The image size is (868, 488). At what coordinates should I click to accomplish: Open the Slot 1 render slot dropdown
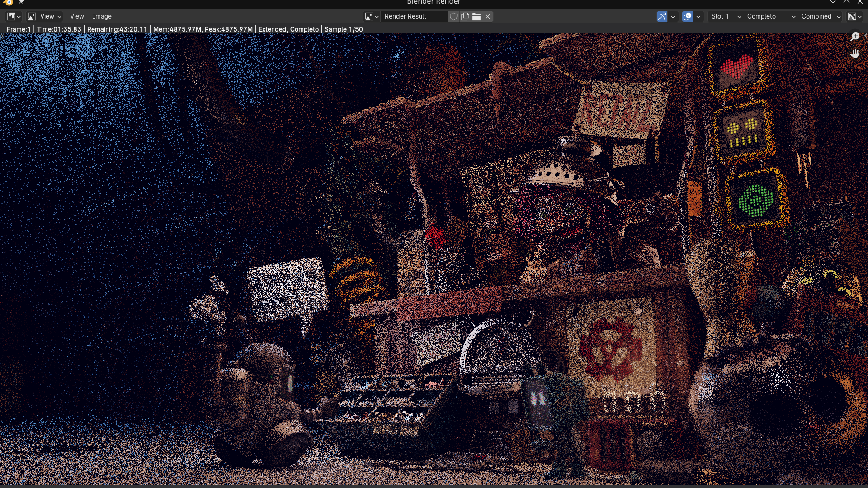point(725,16)
